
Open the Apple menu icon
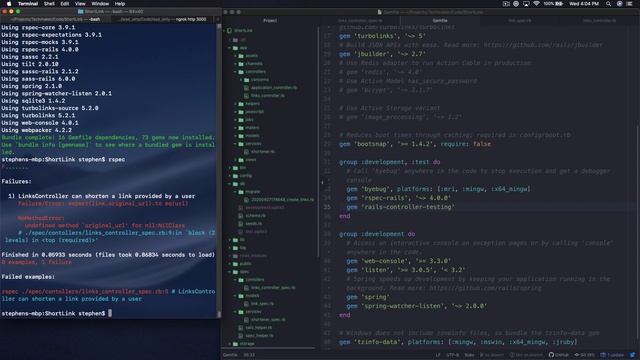click(9, 4)
